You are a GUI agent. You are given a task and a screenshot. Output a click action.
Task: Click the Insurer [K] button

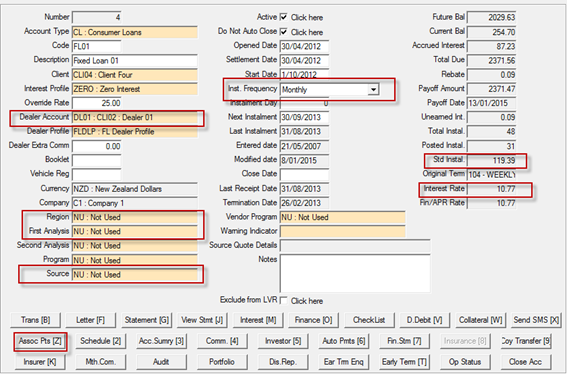click(x=40, y=362)
